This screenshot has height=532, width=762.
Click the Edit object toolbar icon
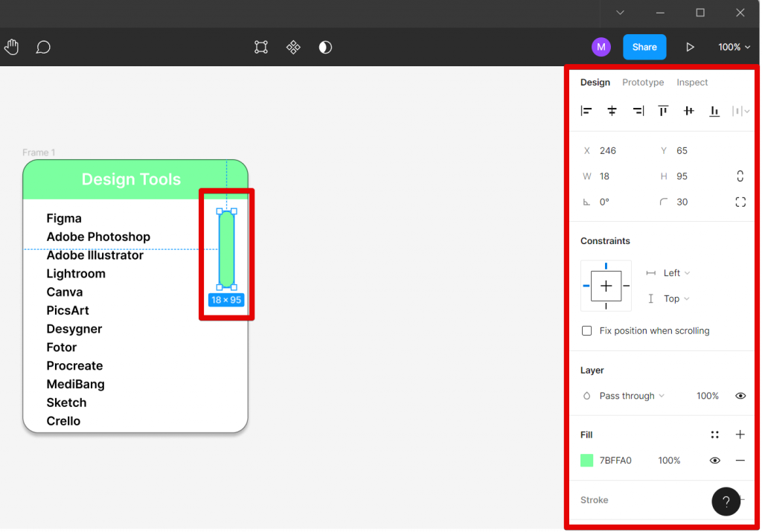click(x=260, y=47)
